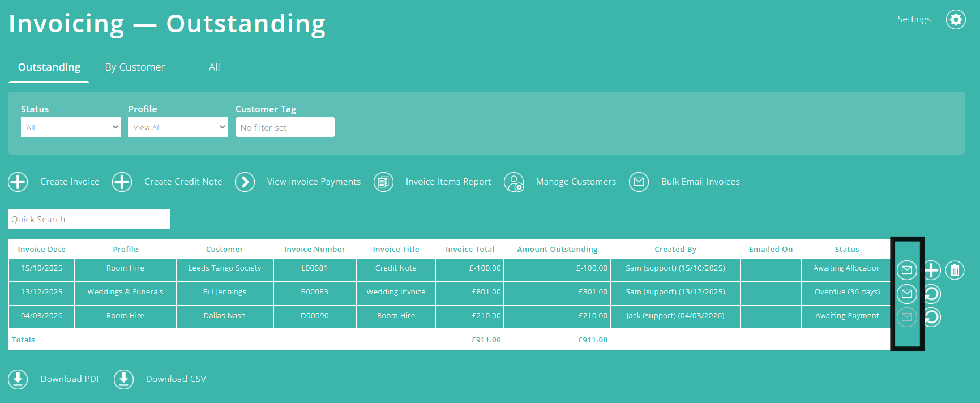Sort by the Invoice Total column header
Image resolution: width=980 pixels, height=403 pixels.
(470, 250)
